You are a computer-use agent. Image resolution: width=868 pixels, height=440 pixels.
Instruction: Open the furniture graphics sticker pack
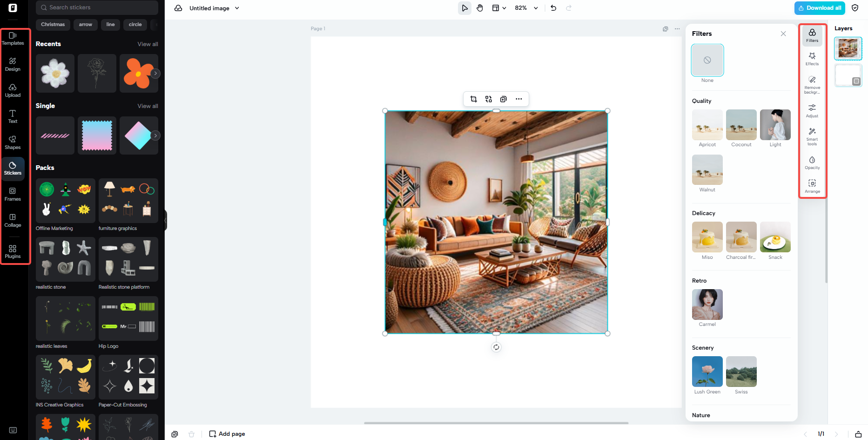128,201
